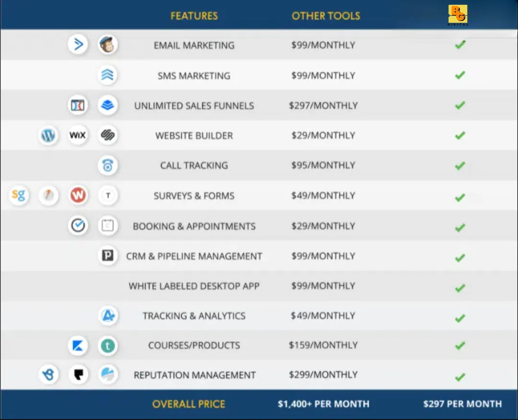Viewport: 518px width, 420px height.
Task: Click the Squarespace logo icon
Action: [108, 135]
